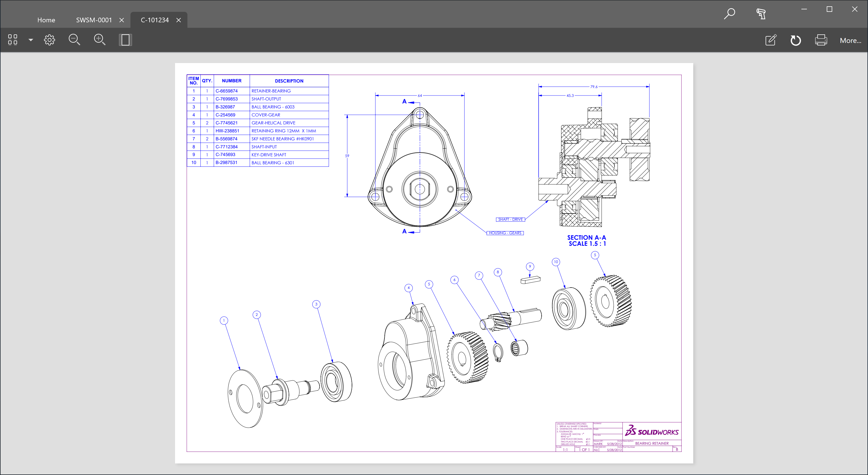This screenshot has height=475, width=868.
Task: Click the HOUSING - GEARS annotation label
Action: point(505,233)
